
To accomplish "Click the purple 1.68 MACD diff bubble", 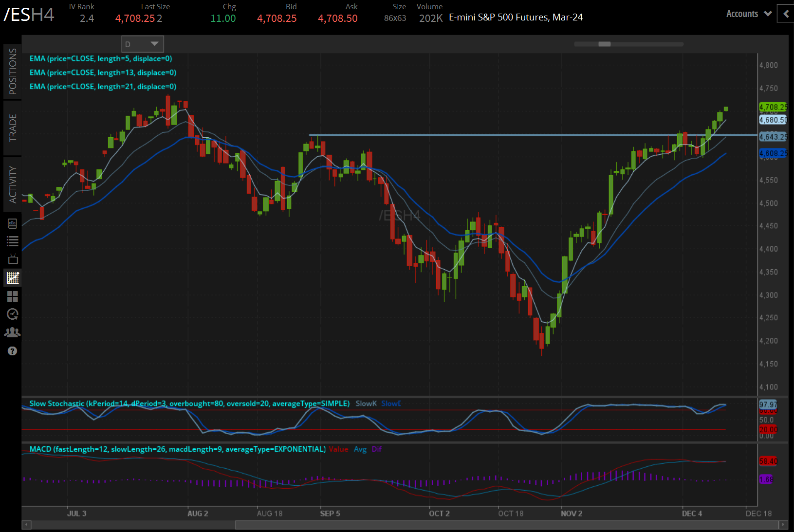I will [x=766, y=479].
